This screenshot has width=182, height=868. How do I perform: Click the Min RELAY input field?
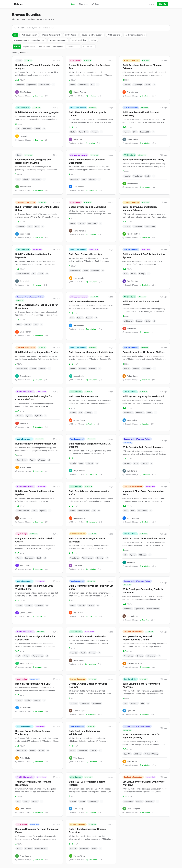coord(73,47)
